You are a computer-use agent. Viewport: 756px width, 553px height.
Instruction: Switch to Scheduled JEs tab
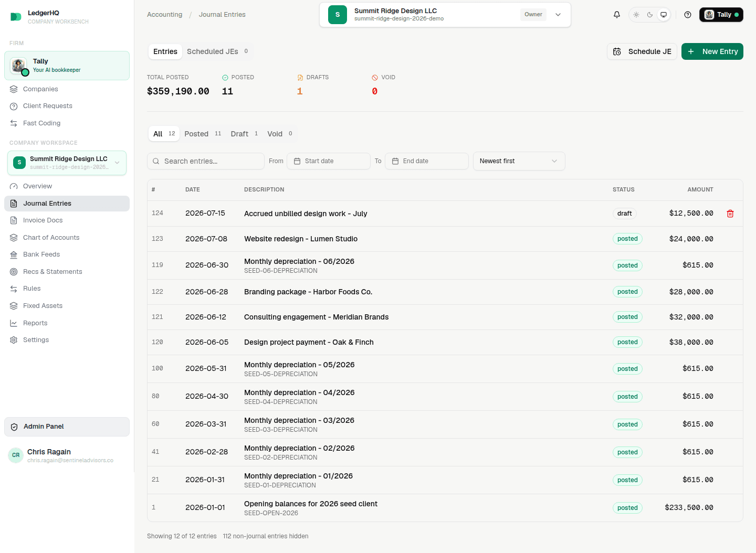(x=217, y=51)
